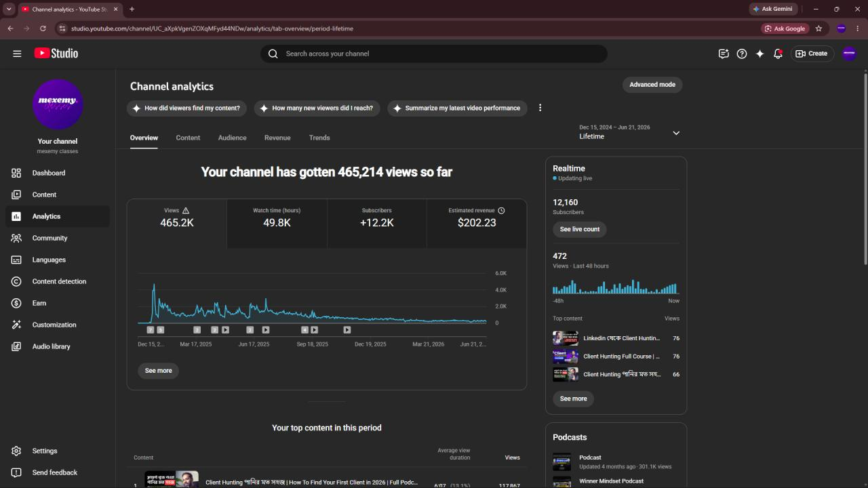The height and width of the screenshot is (488, 868).
Task: Select the Watch time (hours) metric card
Action: pos(277,224)
